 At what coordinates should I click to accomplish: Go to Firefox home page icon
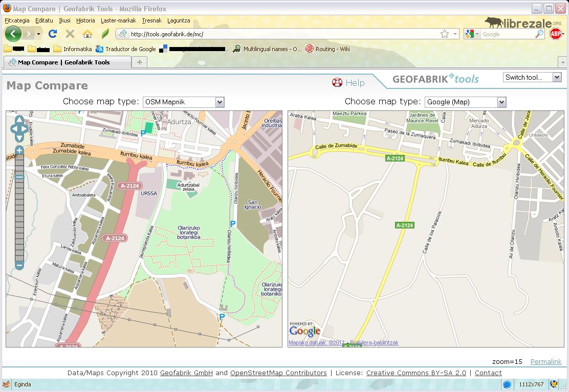tap(87, 34)
